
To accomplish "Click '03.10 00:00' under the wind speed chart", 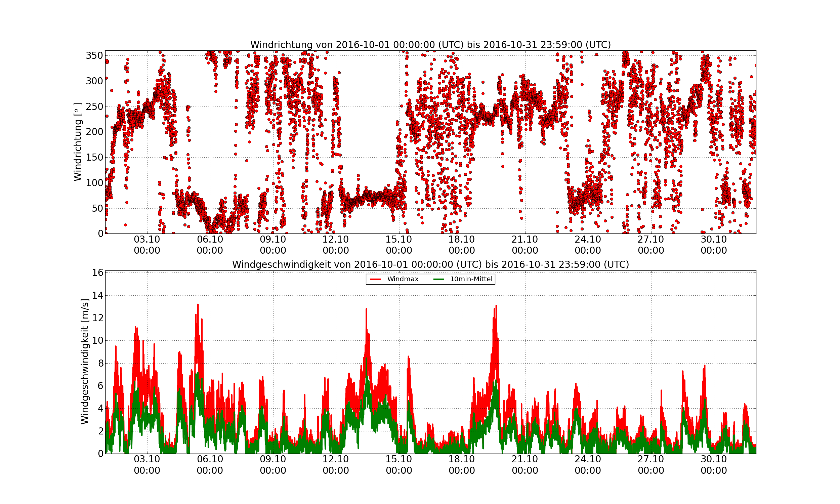I will pos(147,465).
